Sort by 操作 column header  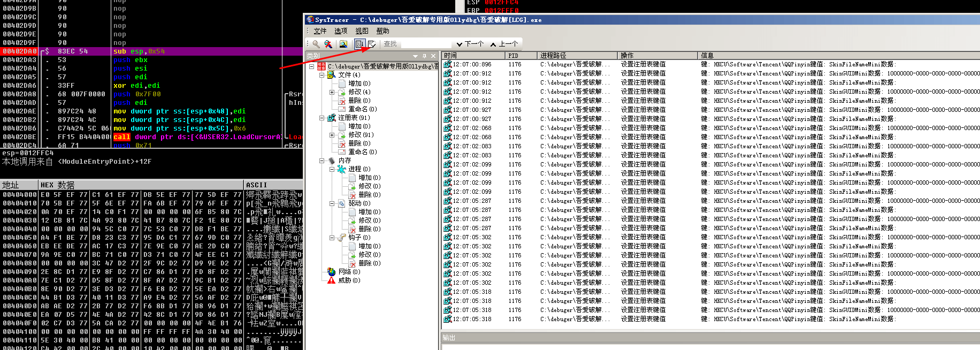click(x=658, y=56)
